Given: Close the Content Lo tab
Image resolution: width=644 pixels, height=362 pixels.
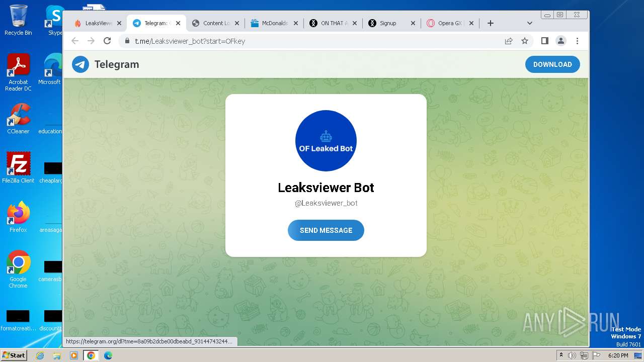Looking at the screenshot, I should click(x=237, y=23).
